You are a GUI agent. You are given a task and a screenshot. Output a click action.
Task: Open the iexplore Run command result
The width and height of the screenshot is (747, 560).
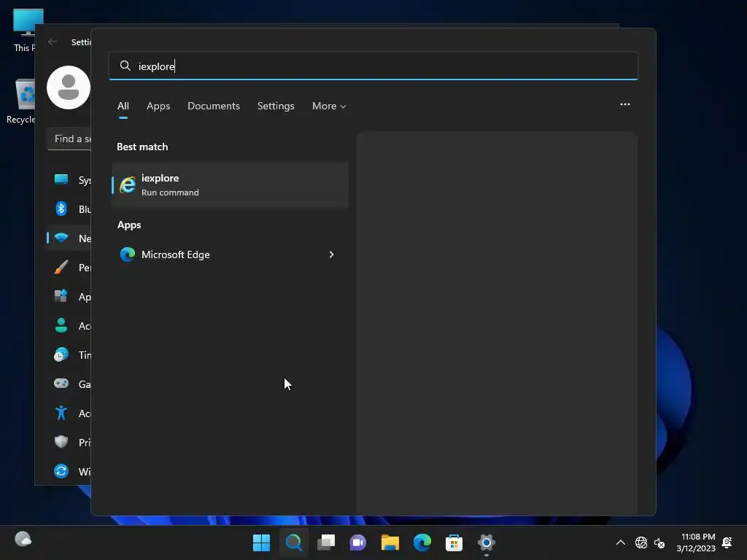pyautogui.click(x=230, y=184)
